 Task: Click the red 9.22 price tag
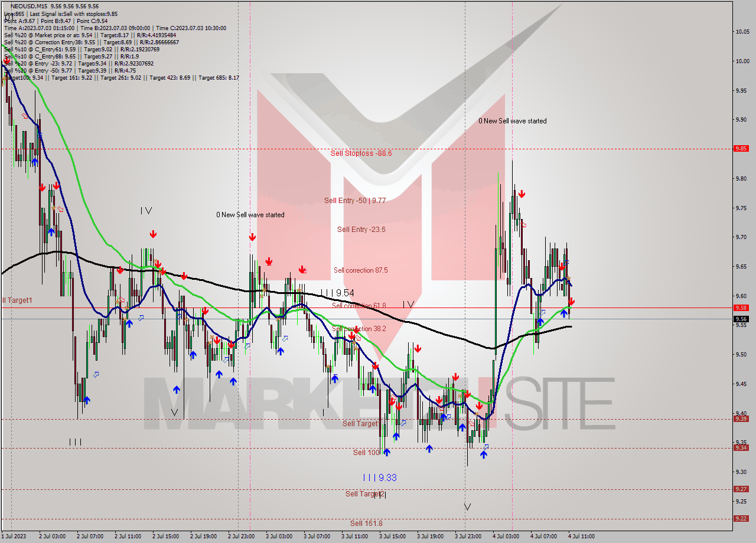[x=741, y=518]
